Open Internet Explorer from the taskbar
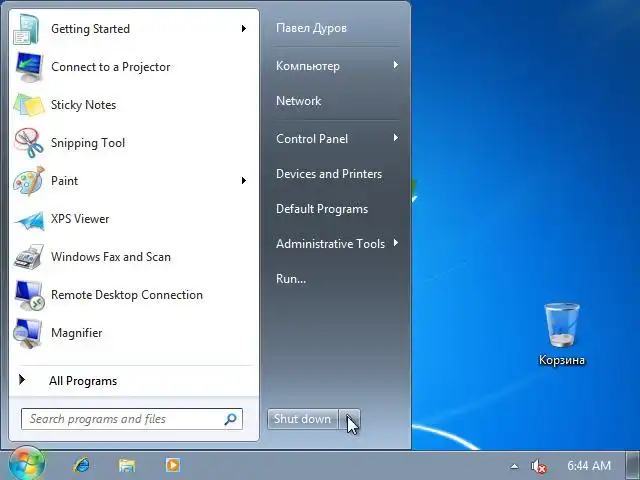640x480 pixels. (x=82, y=465)
